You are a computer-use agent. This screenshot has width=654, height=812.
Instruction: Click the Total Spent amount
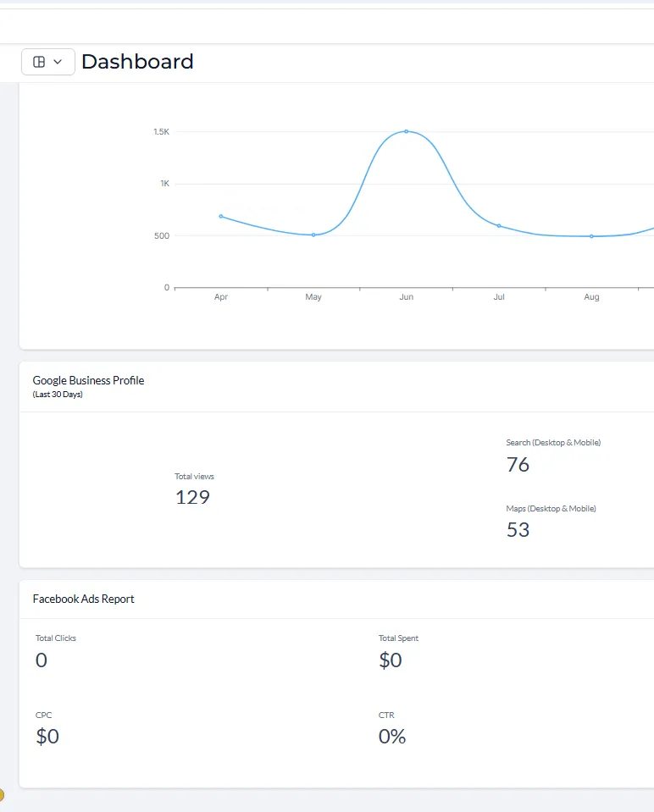391,660
